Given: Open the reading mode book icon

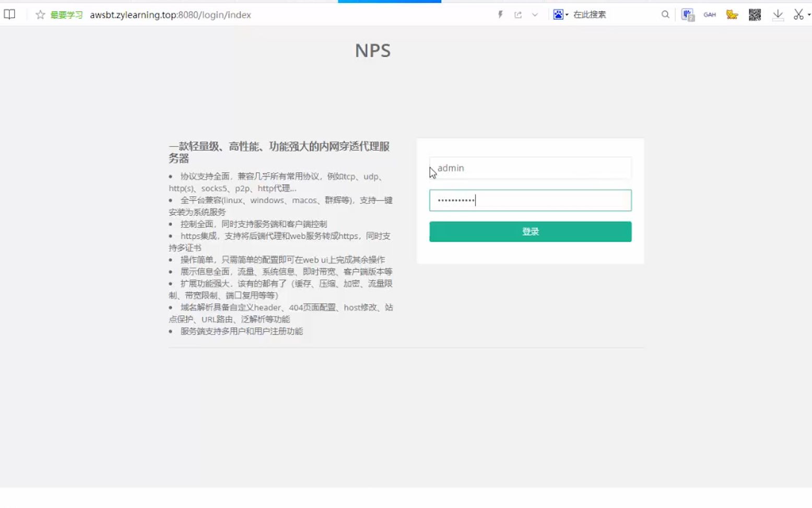Looking at the screenshot, I should point(9,15).
